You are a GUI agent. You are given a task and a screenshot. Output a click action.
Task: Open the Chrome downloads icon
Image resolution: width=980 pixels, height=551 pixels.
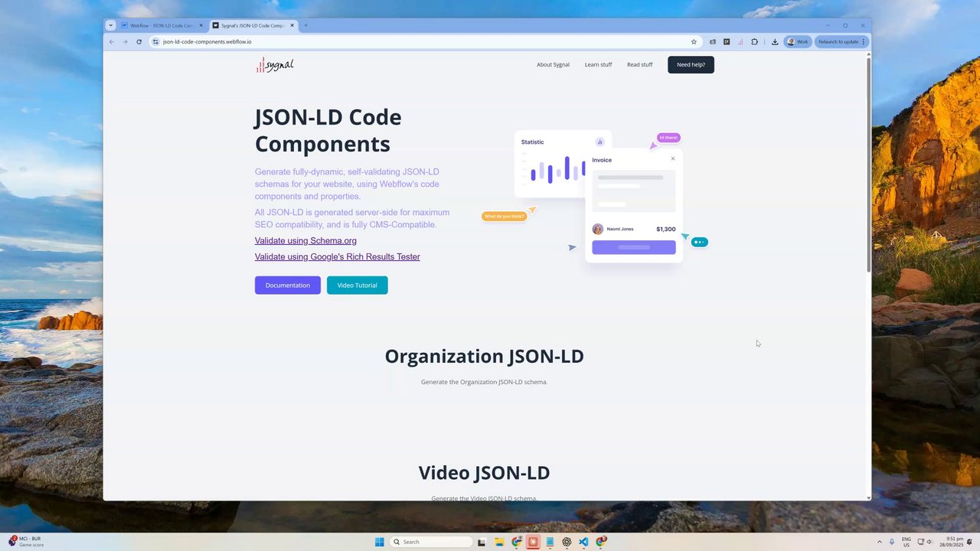775,41
